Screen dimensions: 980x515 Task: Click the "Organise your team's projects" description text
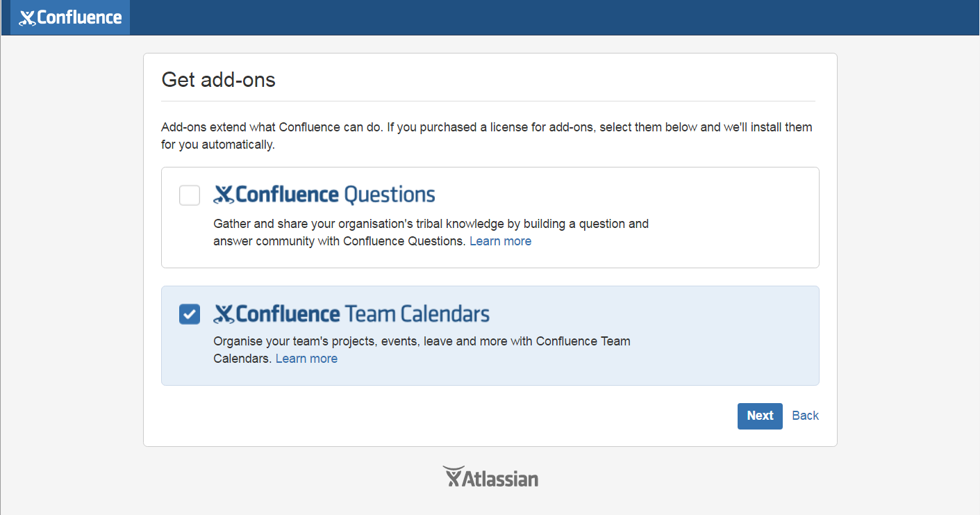point(422,341)
